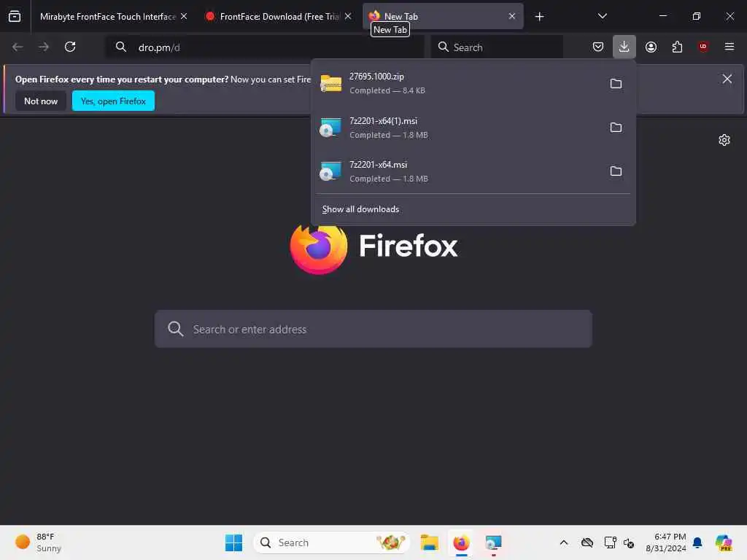This screenshot has width=747, height=560.
Task: Show 7z2201-x64(1).msi in folder
Action: click(x=616, y=128)
